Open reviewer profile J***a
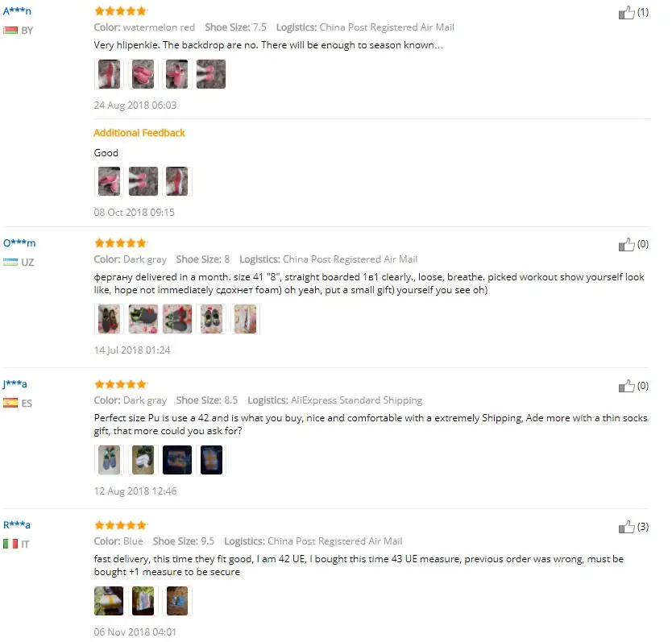This screenshot has width=672, height=642. coord(15,384)
